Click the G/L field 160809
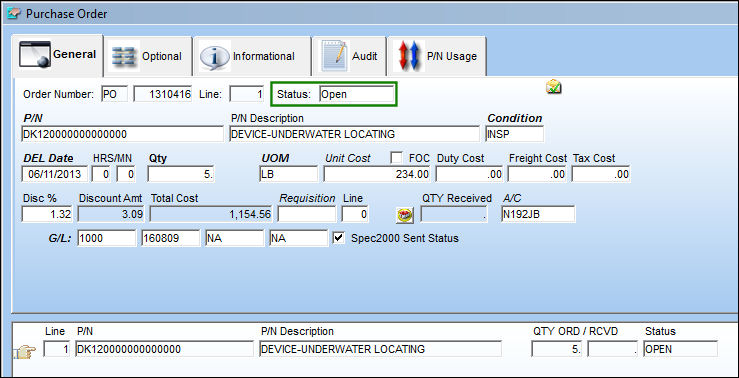This screenshot has height=378, width=739. (171, 238)
